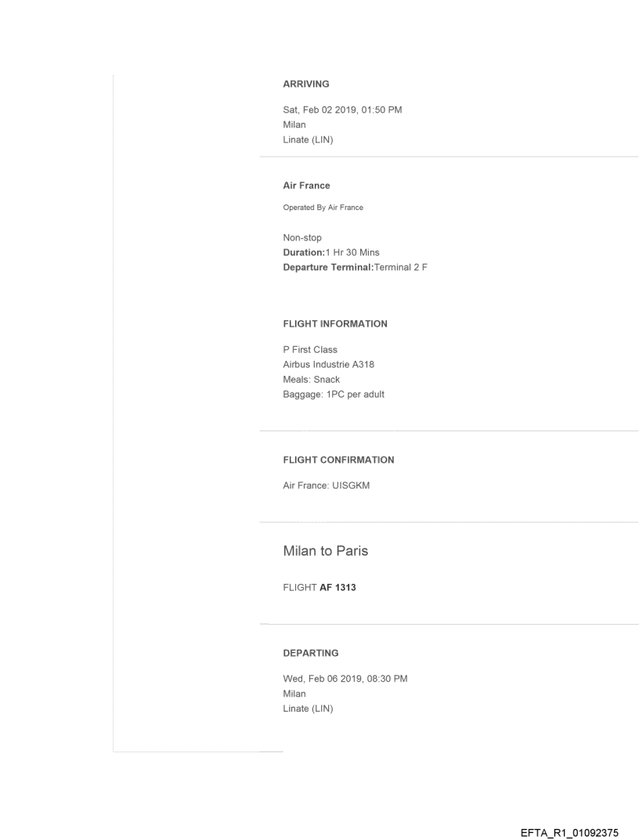
Task: Select the P First Class line
Action: pyautogui.click(x=310, y=349)
